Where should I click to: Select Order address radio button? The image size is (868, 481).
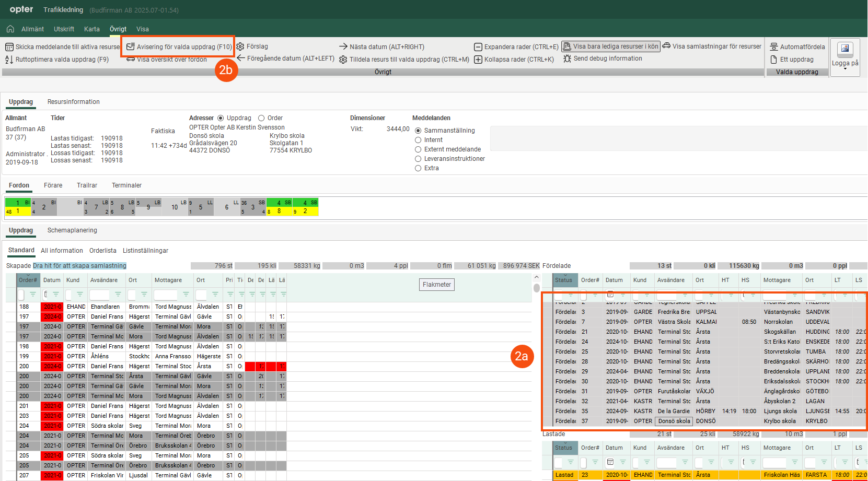(261, 118)
